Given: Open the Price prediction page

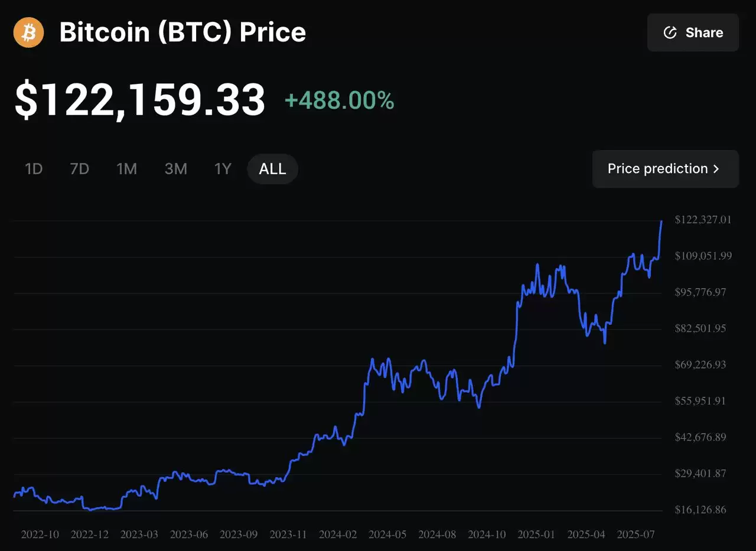Looking at the screenshot, I should pos(665,169).
